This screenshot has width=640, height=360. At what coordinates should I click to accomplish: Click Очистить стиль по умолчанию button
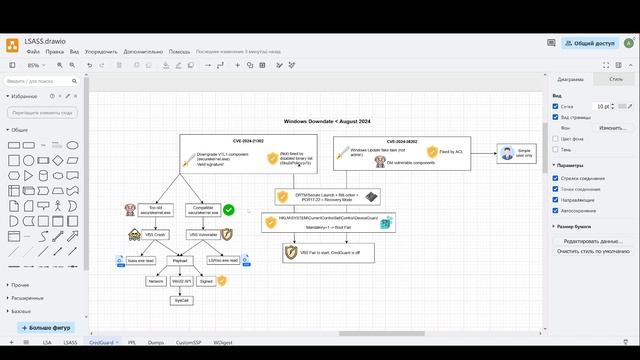(x=593, y=251)
